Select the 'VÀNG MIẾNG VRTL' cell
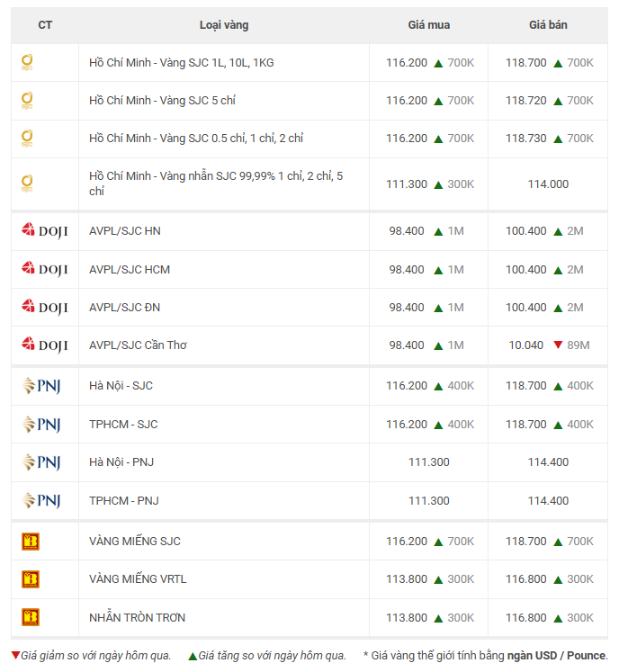 pyautogui.click(x=224, y=579)
